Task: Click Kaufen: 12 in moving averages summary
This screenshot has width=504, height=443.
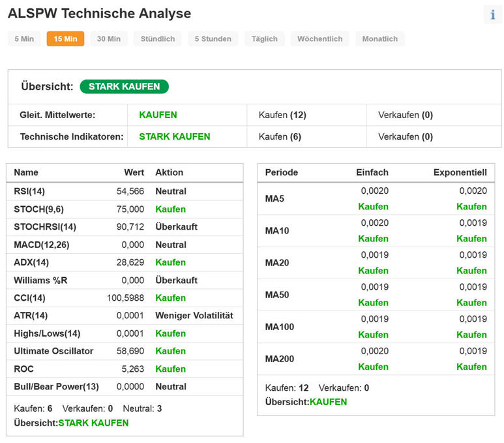Action: pos(287,388)
